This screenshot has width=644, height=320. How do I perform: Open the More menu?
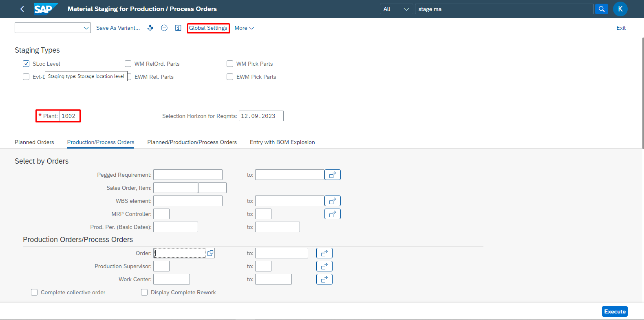coord(244,28)
